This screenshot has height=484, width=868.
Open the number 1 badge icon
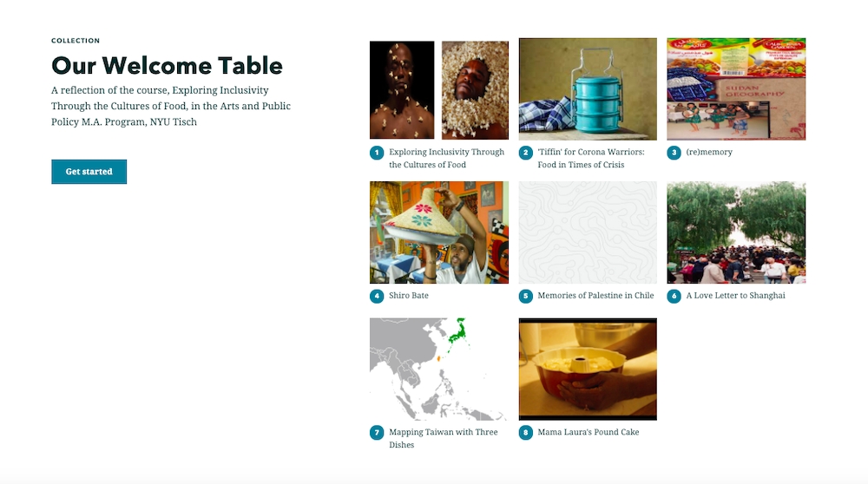tap(377, 153)
